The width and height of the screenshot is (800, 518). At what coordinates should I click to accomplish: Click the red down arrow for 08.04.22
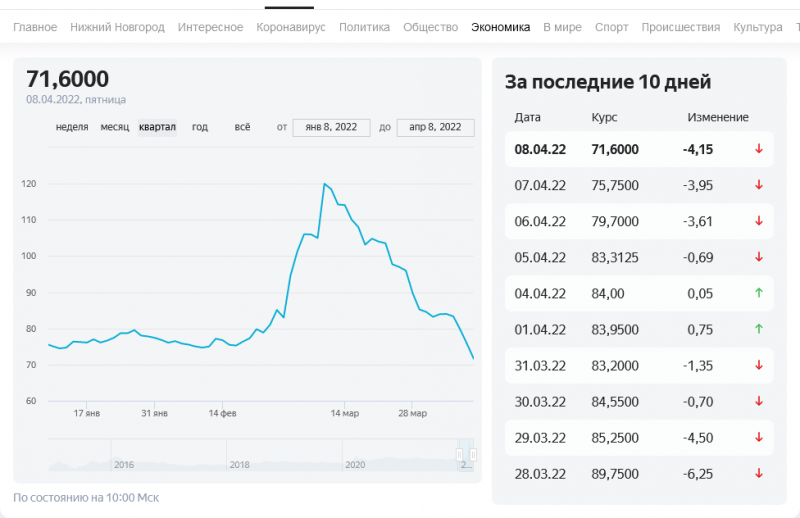click(759, 149)
